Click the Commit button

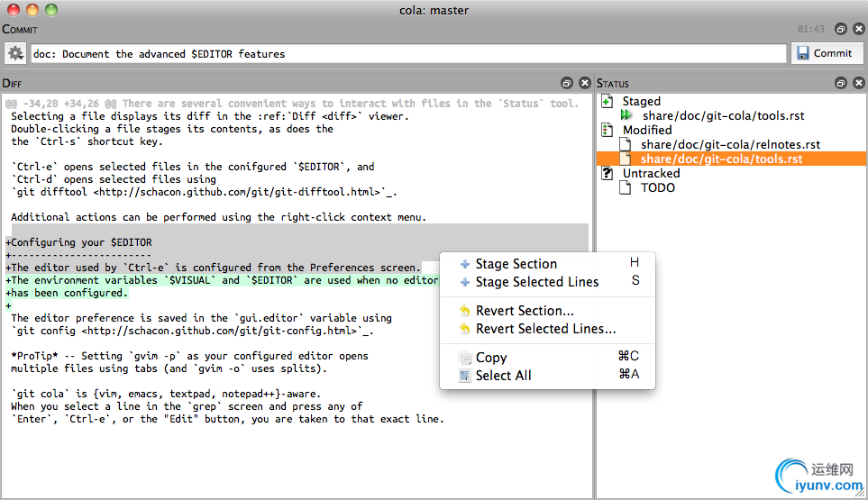(x=827, y=54)
